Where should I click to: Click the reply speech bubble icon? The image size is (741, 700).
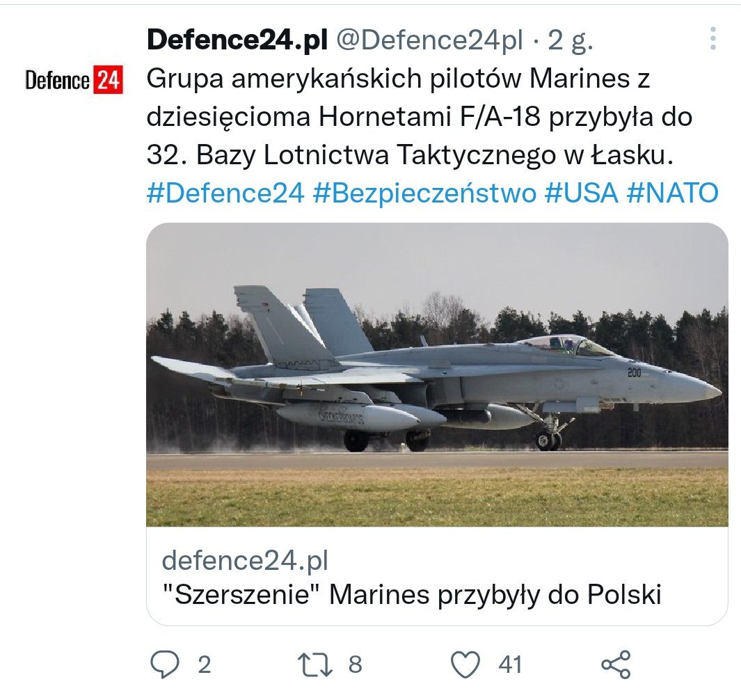click(164, 665)
